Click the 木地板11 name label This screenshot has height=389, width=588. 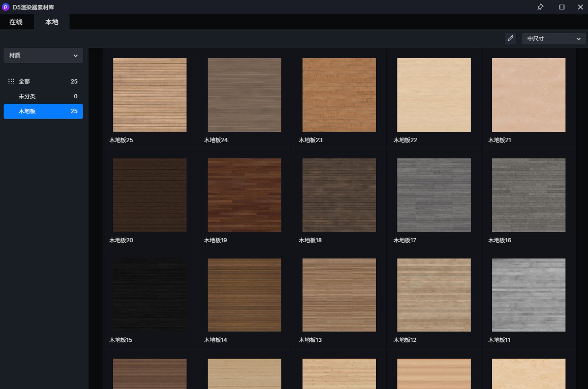click(x=499, y=340)
